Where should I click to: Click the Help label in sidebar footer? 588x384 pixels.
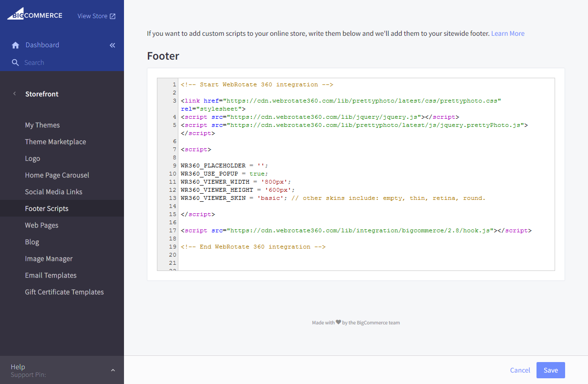[18, 367]
